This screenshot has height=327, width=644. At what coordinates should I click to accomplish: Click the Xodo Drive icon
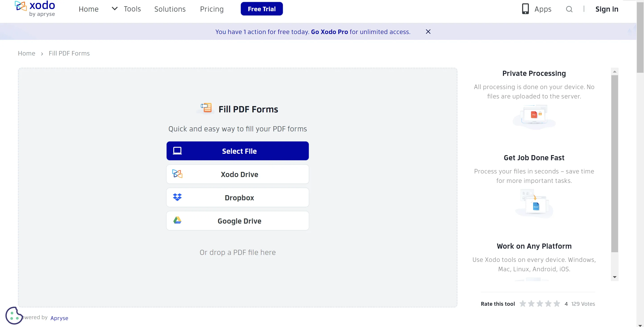177,174
